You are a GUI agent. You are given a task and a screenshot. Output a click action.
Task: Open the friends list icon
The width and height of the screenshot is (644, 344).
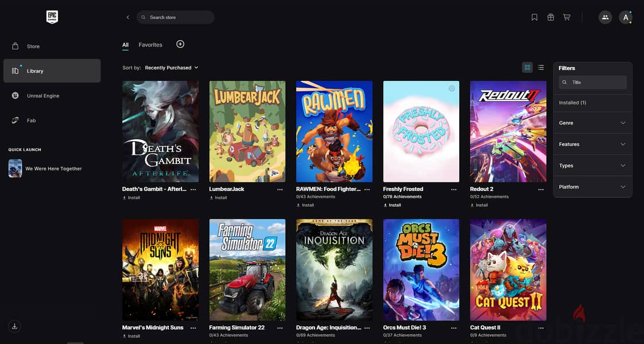click(605, 17)
